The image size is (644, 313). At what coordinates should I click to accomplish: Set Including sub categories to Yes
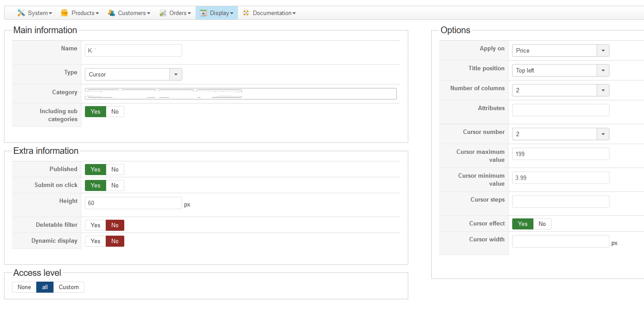coord(96,111)
